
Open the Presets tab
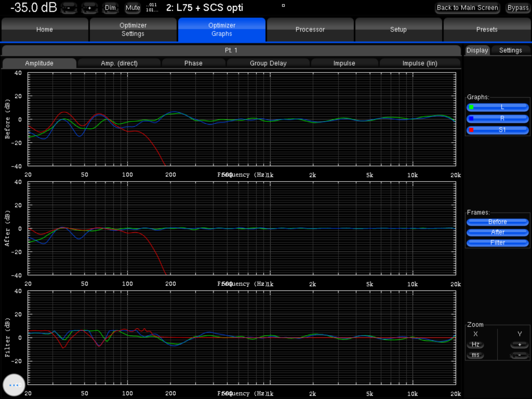tap(487, 30)
